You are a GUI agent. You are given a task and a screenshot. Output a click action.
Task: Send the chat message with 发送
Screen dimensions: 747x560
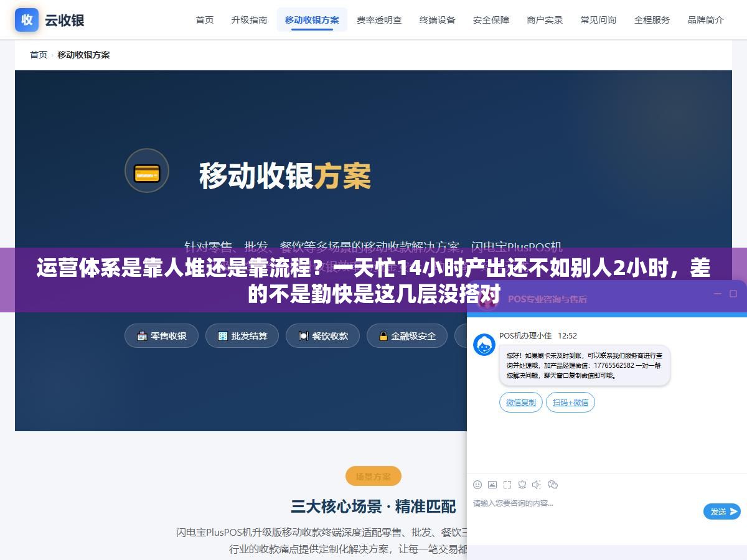pos(722,511)
